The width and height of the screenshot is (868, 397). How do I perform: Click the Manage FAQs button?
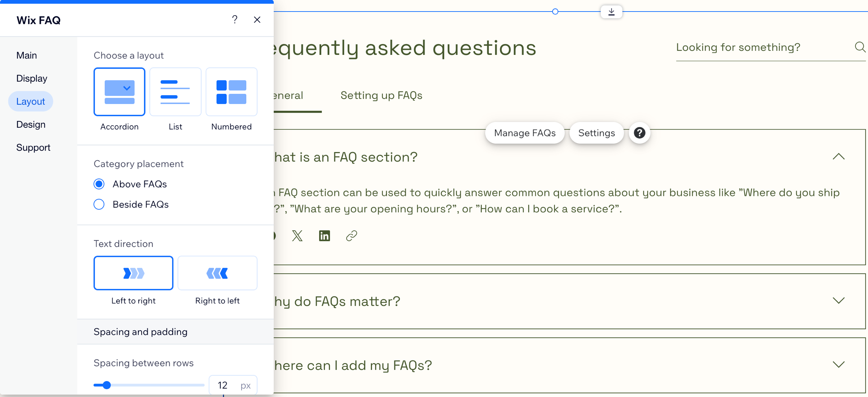pos(524,133)
